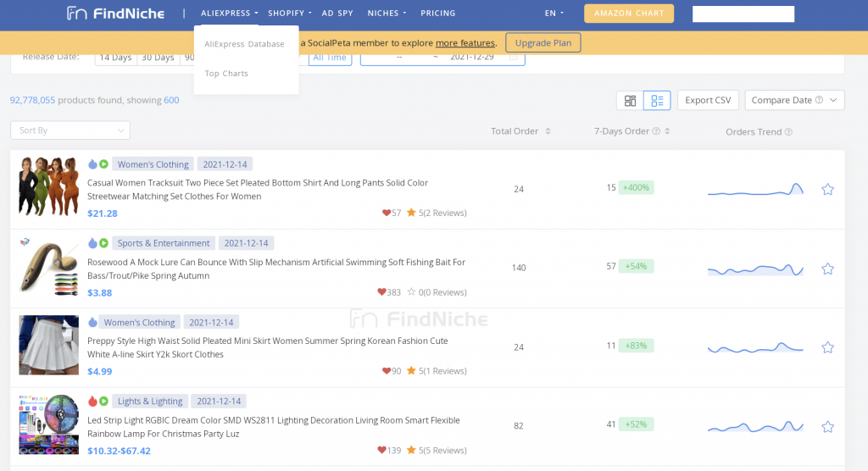Click the orange rating star of Led Strip Light
This screenshot has width=868, height=471.
pos(411,450)
